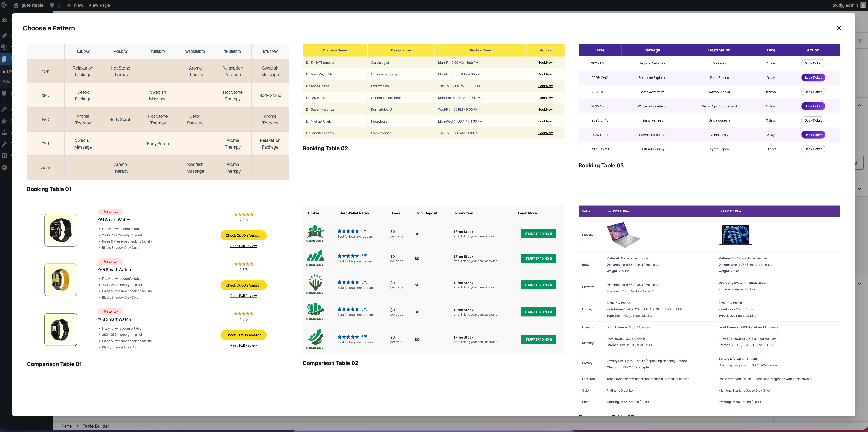Select View Page in admin bar
The image size is (868, 432).
[x=99, y=5]
